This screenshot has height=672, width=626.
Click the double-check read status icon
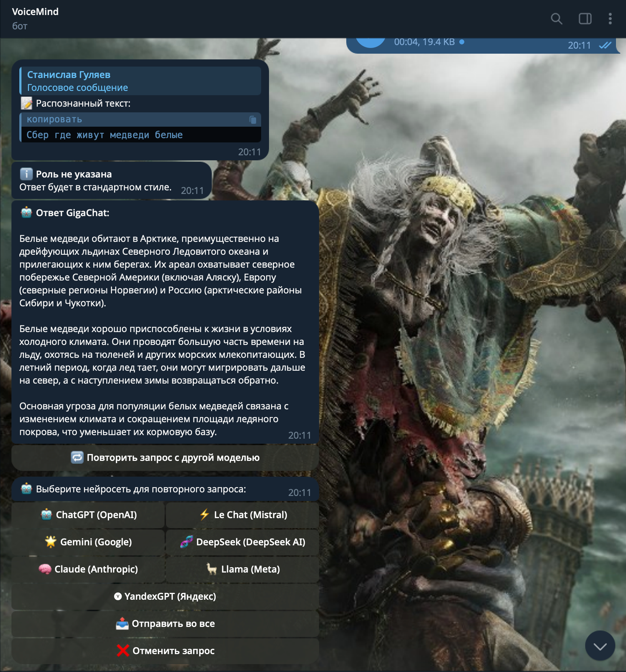pyautogui.click(x=605, y=45)
